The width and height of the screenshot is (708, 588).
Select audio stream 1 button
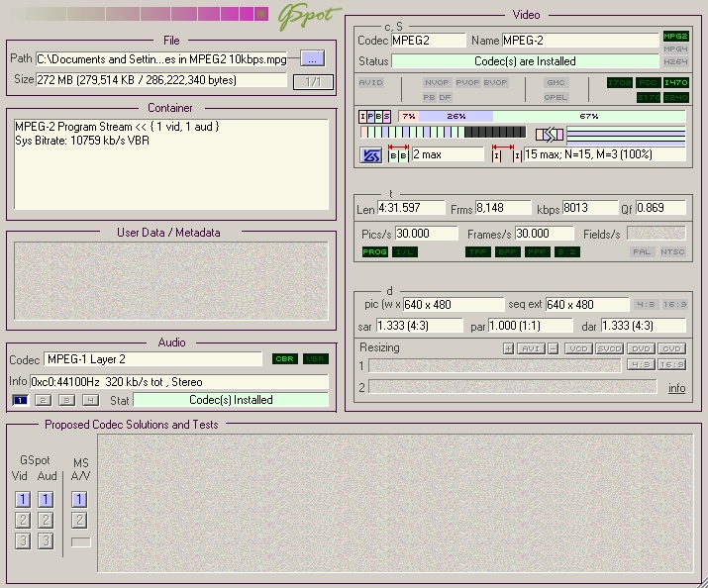20,400
